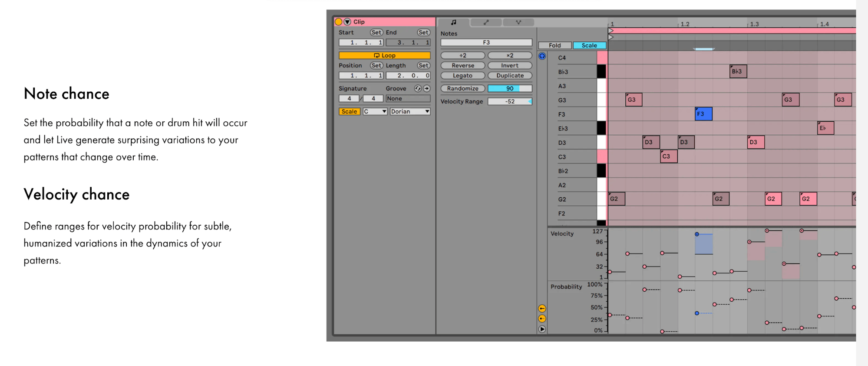This screenshot has width=868, height=366.
Task: Toggle the headphone preview icon
Action: pyautogui.click(x=542, y=56)
